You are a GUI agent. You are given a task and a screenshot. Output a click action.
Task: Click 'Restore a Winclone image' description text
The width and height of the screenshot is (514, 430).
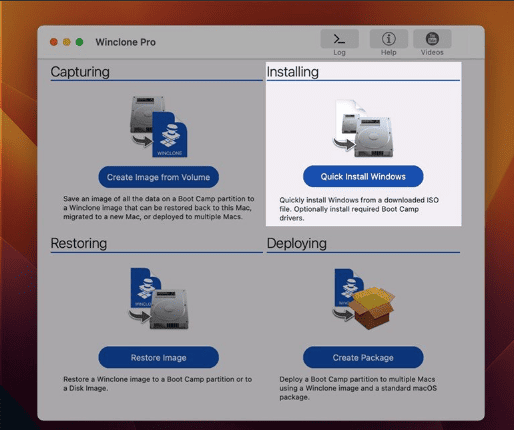(x=158, y=384)
